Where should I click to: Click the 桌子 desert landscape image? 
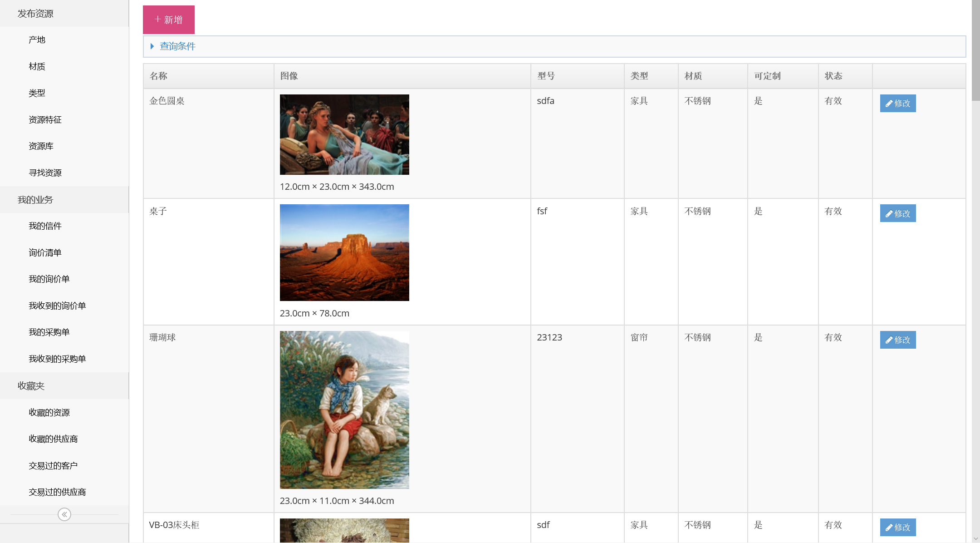(x=344, y=252)
